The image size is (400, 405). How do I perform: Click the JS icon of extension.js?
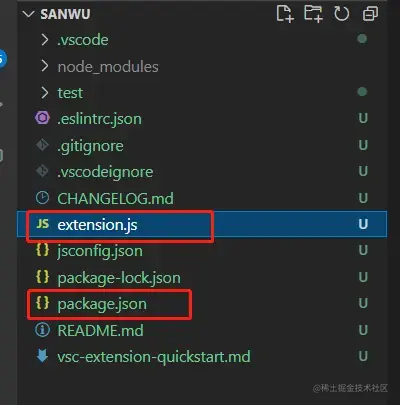[43, 224]
